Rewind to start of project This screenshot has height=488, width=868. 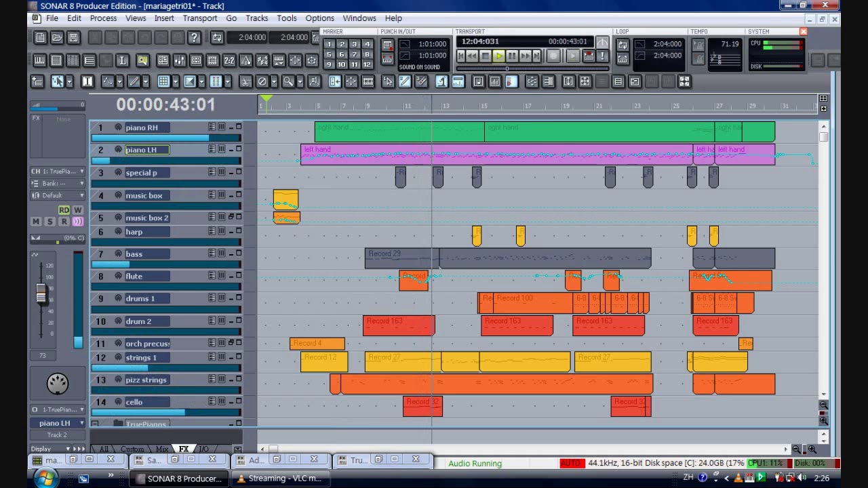[x=461, y=56]
